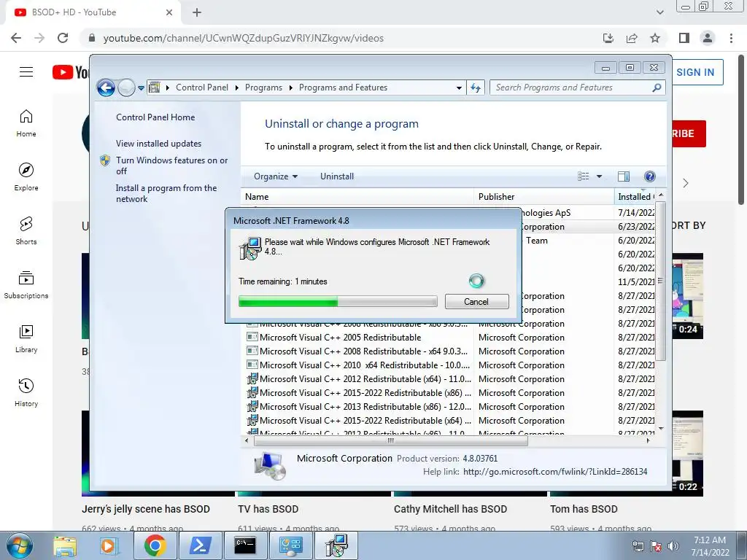Click the scroll down arrow of program list
This screenshot has height=560, width=747.
point(661,429)
